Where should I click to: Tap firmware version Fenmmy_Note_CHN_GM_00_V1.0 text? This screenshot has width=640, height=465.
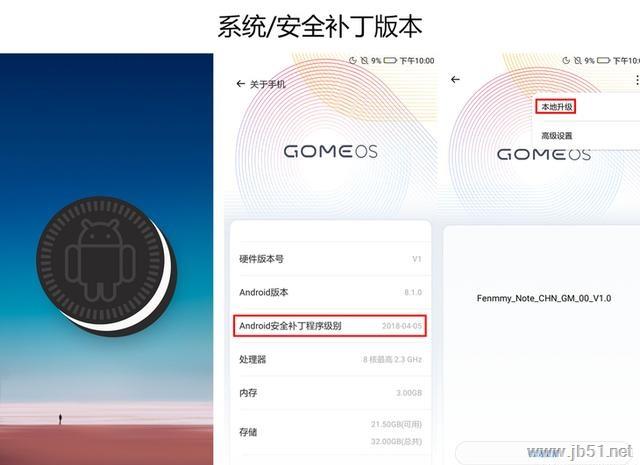click(544, 298)
